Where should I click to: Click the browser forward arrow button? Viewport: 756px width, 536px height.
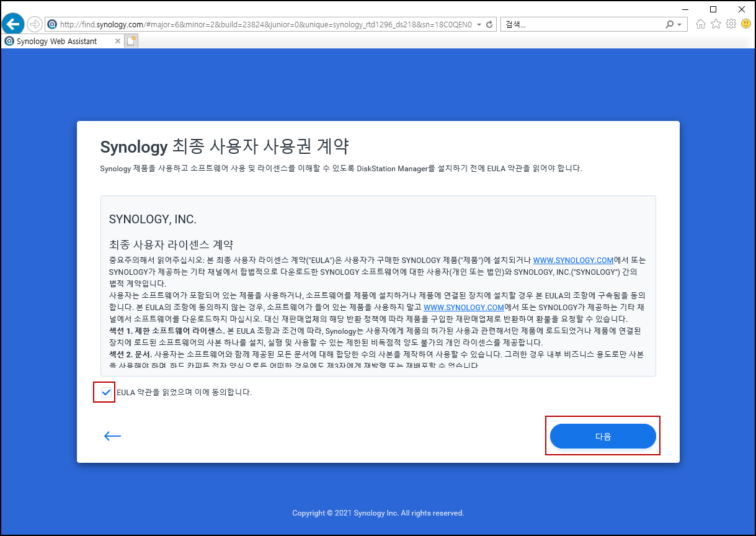click(x=34, y=24)
